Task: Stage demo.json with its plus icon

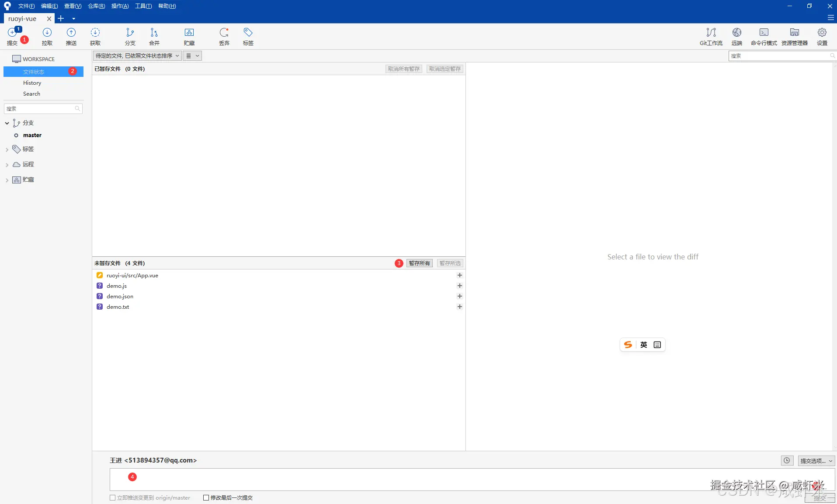Action: [x=460, y=296]
